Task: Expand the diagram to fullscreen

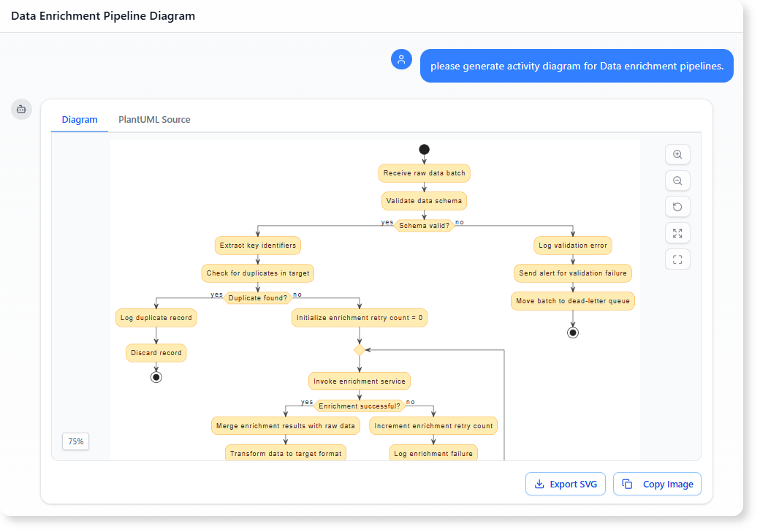Action: [x=677, y=233]
